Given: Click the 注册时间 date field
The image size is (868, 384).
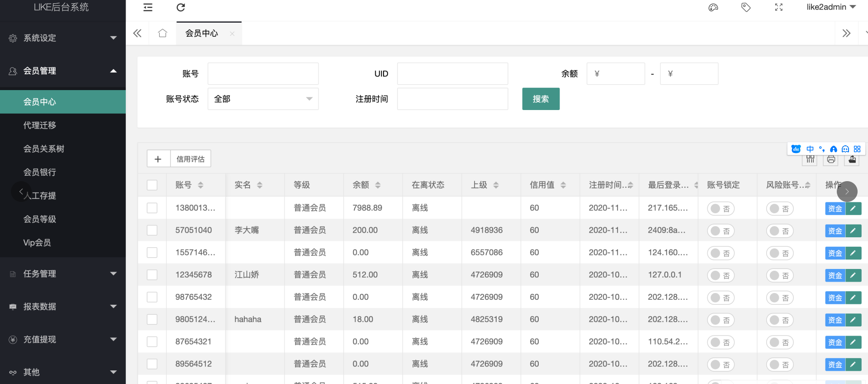Looking at the screenshot, I should (452, 99).
